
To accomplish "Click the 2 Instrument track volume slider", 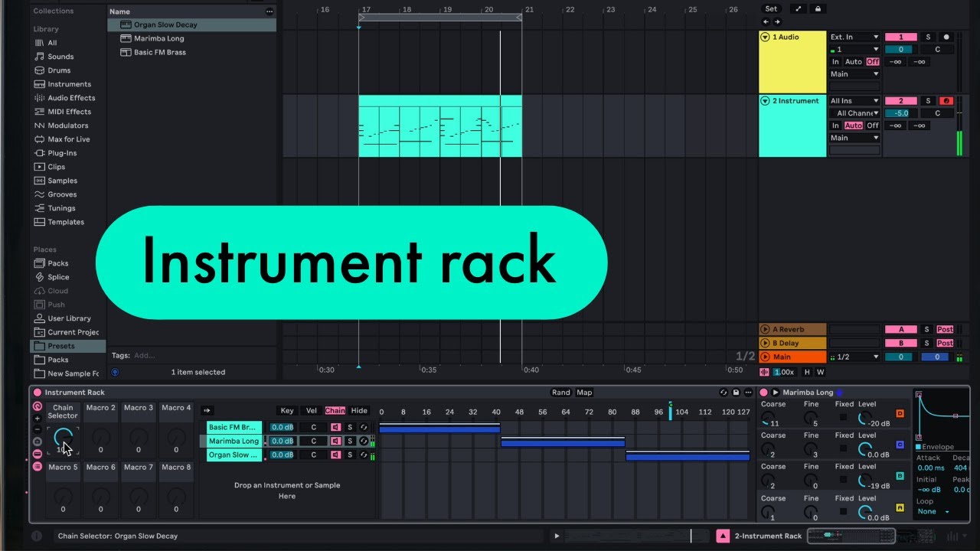I will coord(901,113).
